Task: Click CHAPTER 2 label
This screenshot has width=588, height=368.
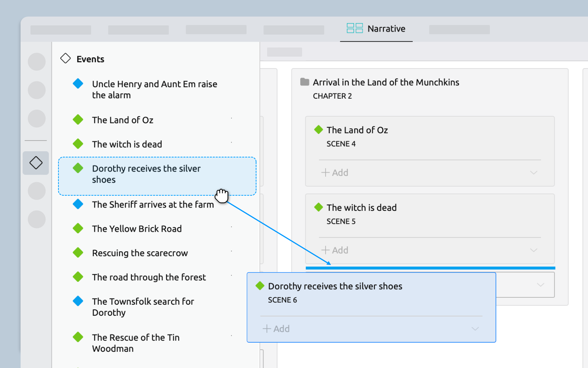Action: point(332,96)
